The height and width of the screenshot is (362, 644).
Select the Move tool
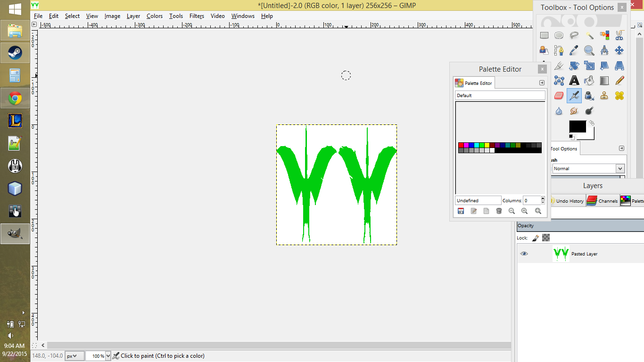coord(619,50)
